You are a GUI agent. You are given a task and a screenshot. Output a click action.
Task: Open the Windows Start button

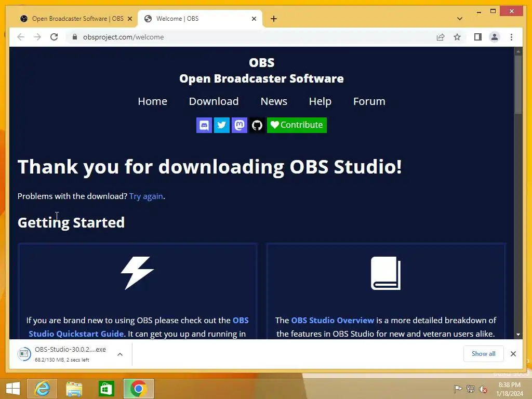(x=13, y=389)
